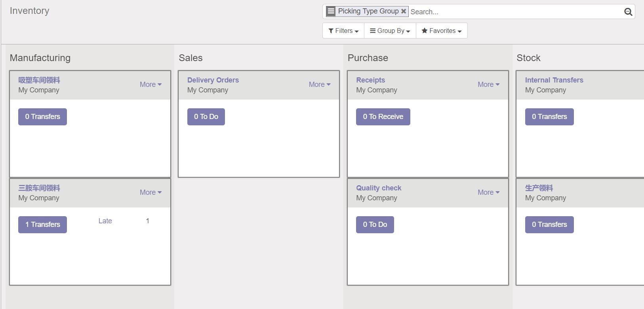The height and width of the screenshot is (309, 644).
Task: Click the search magnifier icon
Action: [628, 12]
